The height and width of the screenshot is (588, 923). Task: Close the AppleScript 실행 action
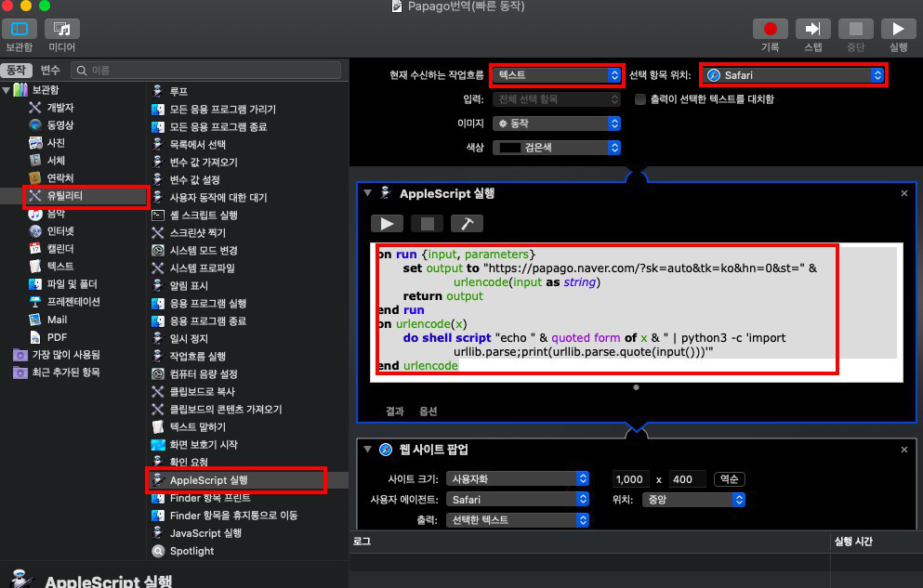click(904, 193)
